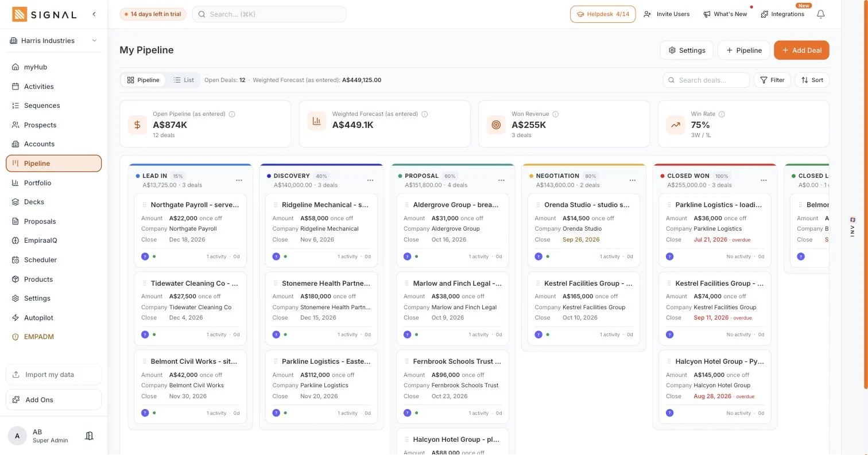The image size is (868, 455).
Task: Click the target icon on Won Revenue card
Action: pos(496,124)
